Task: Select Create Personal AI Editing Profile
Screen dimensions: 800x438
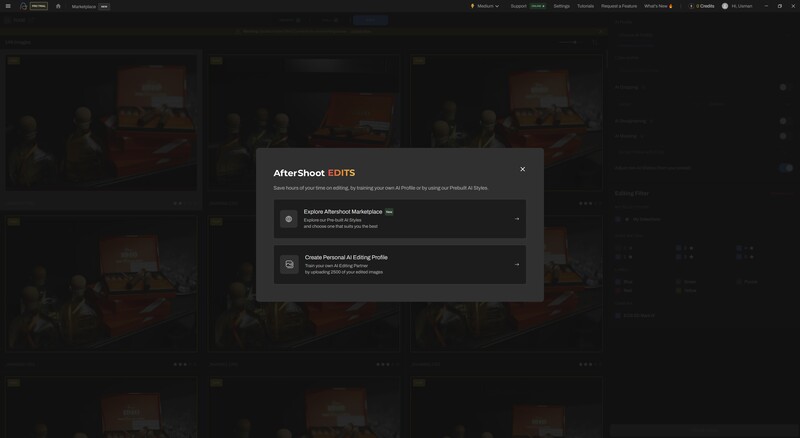Action: (399, 264)
